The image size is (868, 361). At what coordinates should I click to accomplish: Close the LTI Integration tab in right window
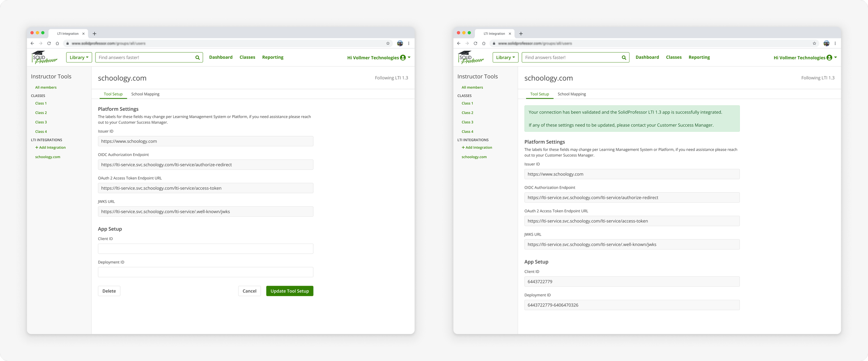[510, 34]
